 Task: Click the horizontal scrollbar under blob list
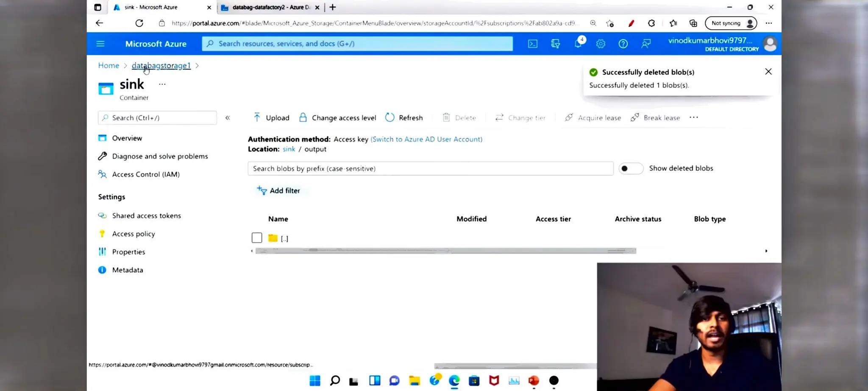coord(445,251)
